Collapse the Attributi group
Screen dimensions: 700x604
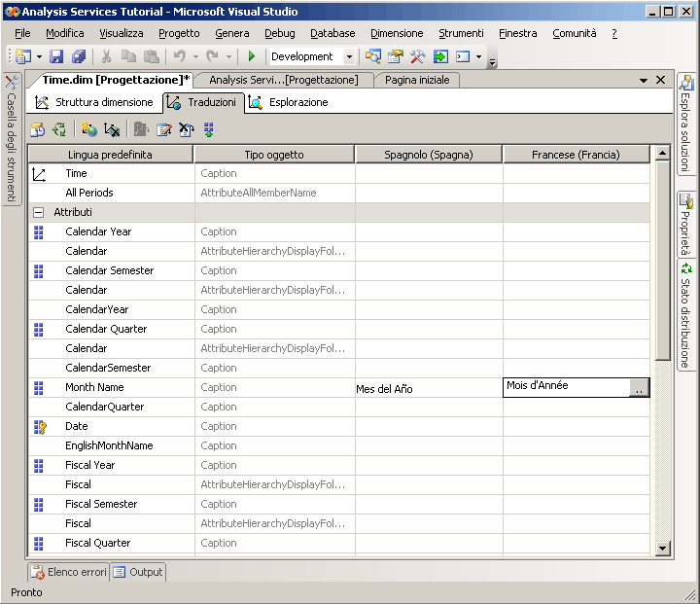(x=39, y=212)
